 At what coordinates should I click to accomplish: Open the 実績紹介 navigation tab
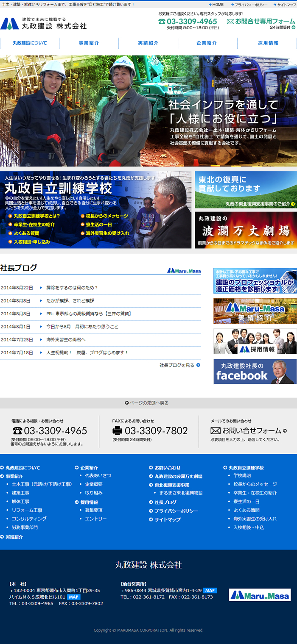click(148, 43)
